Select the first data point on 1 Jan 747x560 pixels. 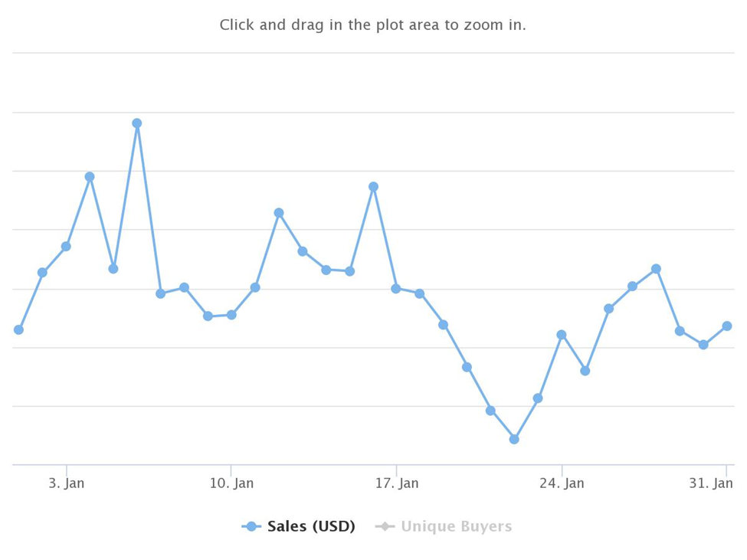pos(18,330)
